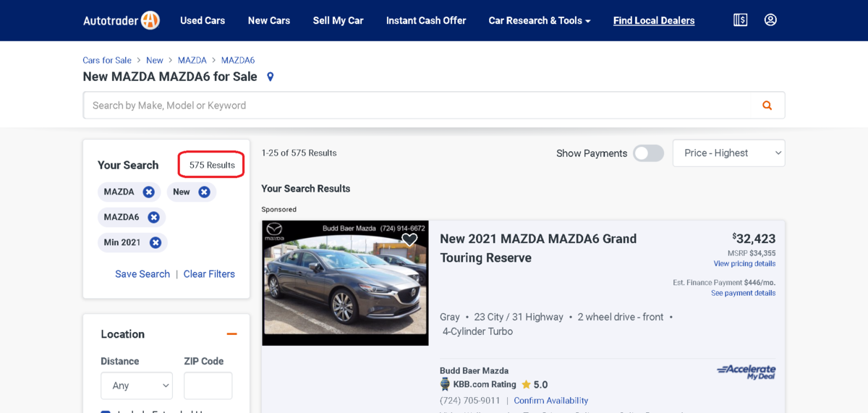Open the Price - Highest sort dropdown
The height and width of the screenshot is (413, 868).
729,153
